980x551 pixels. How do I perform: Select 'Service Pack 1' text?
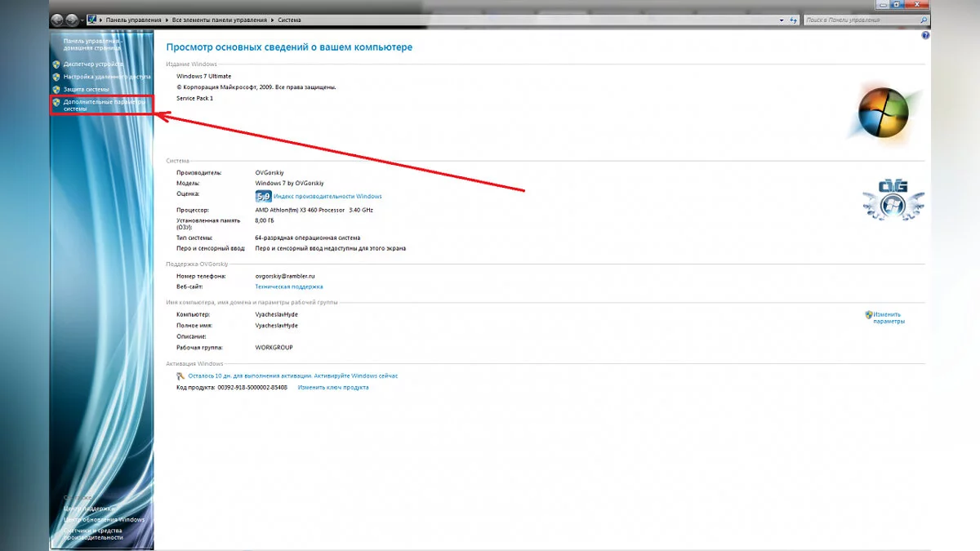point(194,98)
